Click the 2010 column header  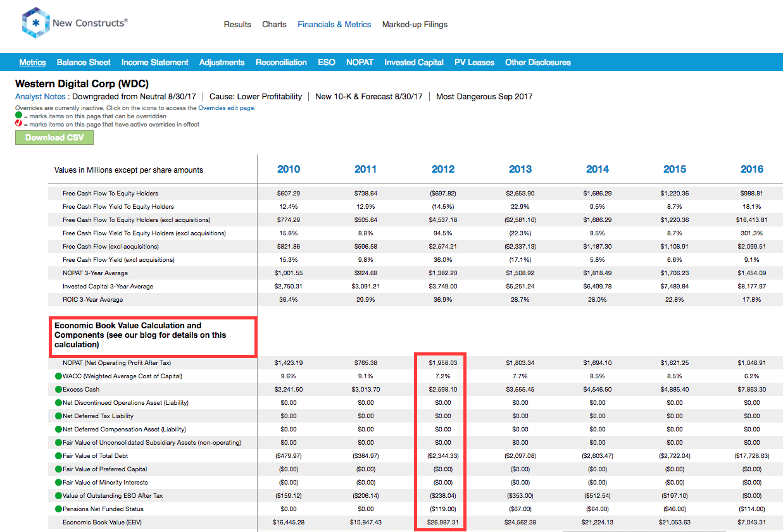(x=289, y=170)
